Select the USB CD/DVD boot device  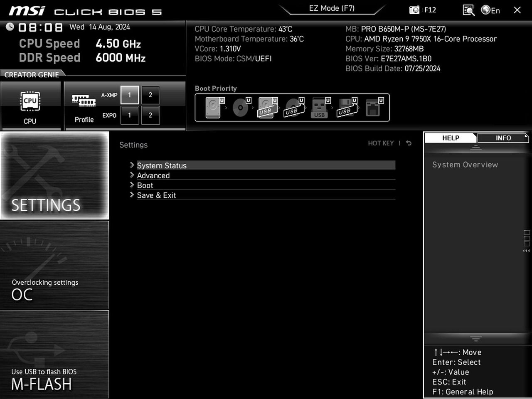(x=294, y=108)
